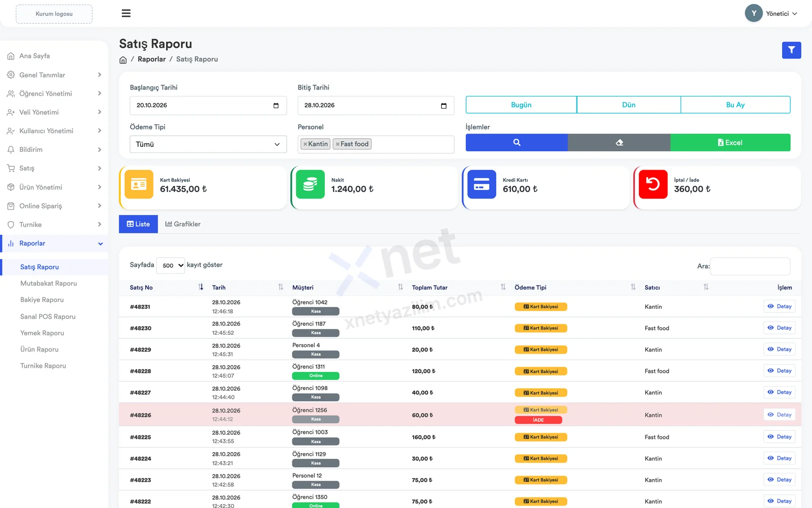This screenshot has height=508, width=812.
Task: Select the Liste tab
Action: (x=138, y=224)
